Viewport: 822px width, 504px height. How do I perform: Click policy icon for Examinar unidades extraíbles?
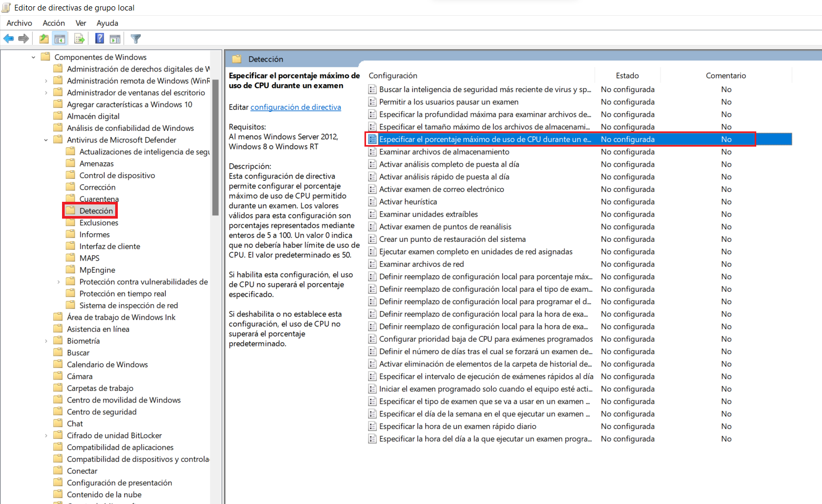(x=372, y=214)
